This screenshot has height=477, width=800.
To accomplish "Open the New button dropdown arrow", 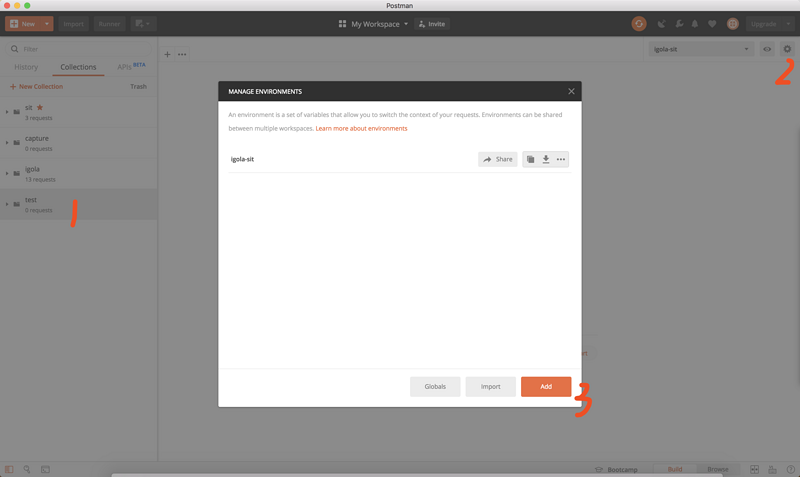I will pyautogui.click(x=46, y=23).
